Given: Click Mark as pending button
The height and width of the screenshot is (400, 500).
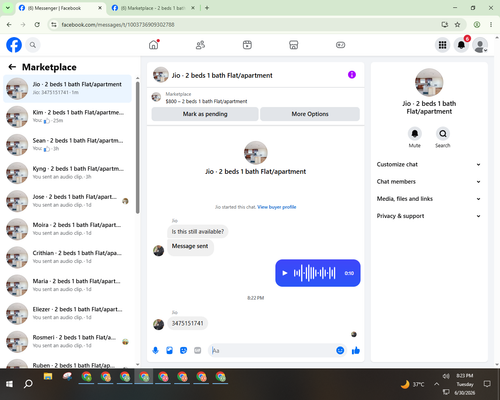Looking at the screenshot, I should click(x=205, y=114).
